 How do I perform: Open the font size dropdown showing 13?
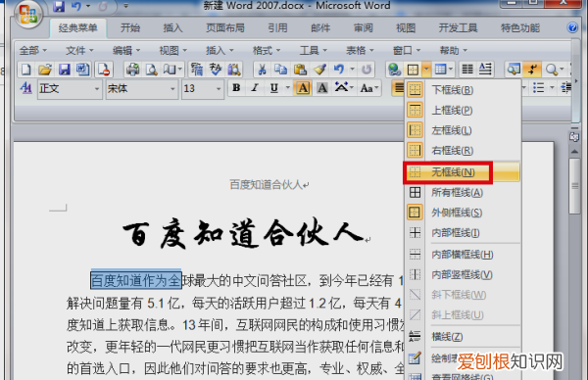click(203, 89)
